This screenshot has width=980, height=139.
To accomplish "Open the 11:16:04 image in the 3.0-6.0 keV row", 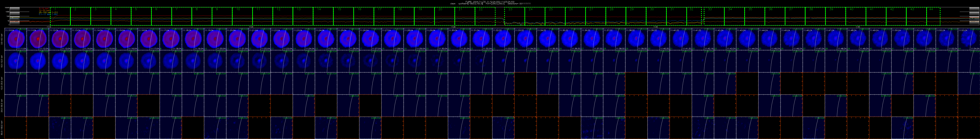I will [149, 39].
